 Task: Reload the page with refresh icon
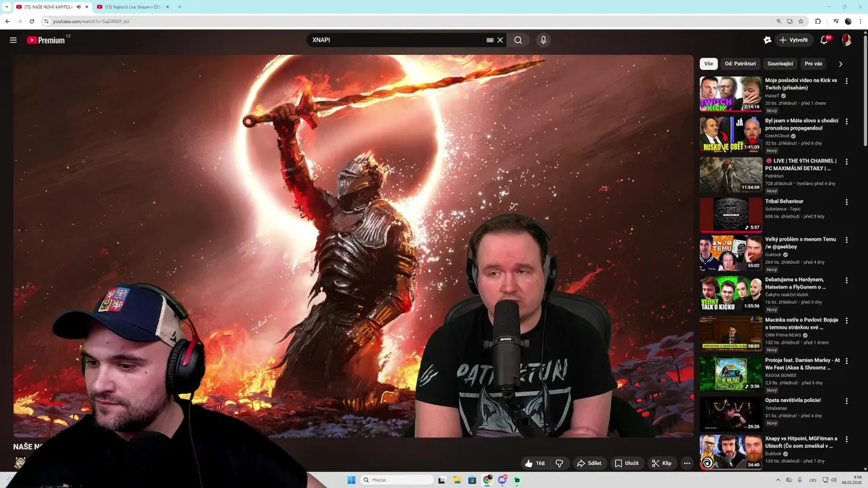[32, 21]
